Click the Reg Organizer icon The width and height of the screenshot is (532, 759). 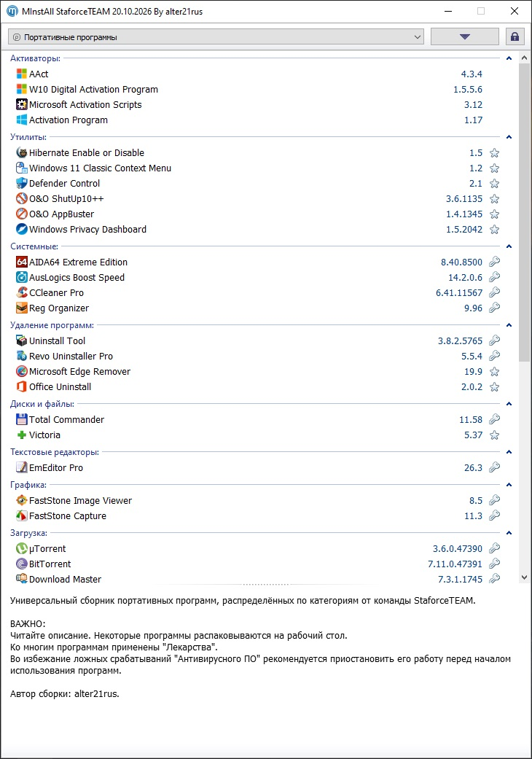pyautogui.click(x=21, y=308)
